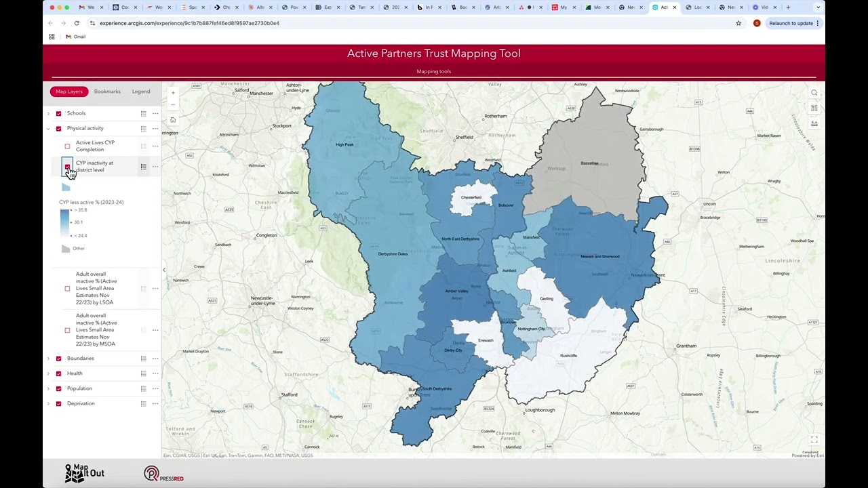Image resolution: width=868 pixels, height=488 pixels.
Task: Zoom out with the map minus button
Action: coord(173,104)
